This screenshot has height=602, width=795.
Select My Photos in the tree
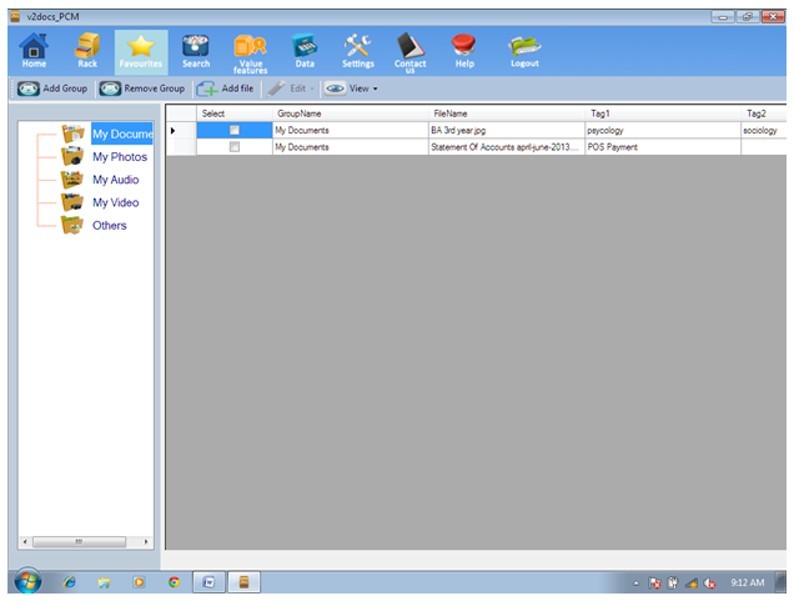coord(119,157)
